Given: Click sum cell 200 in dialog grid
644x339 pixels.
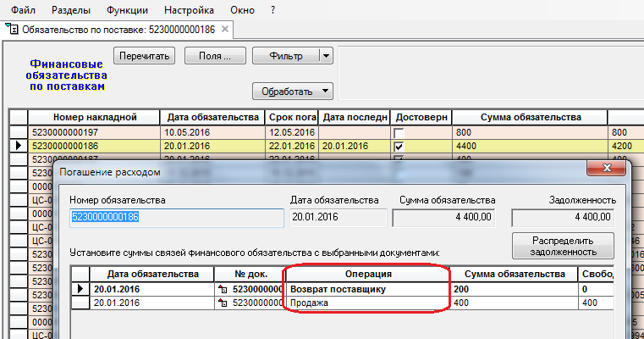Looking at the screenshot, I should tap(514, 289).
